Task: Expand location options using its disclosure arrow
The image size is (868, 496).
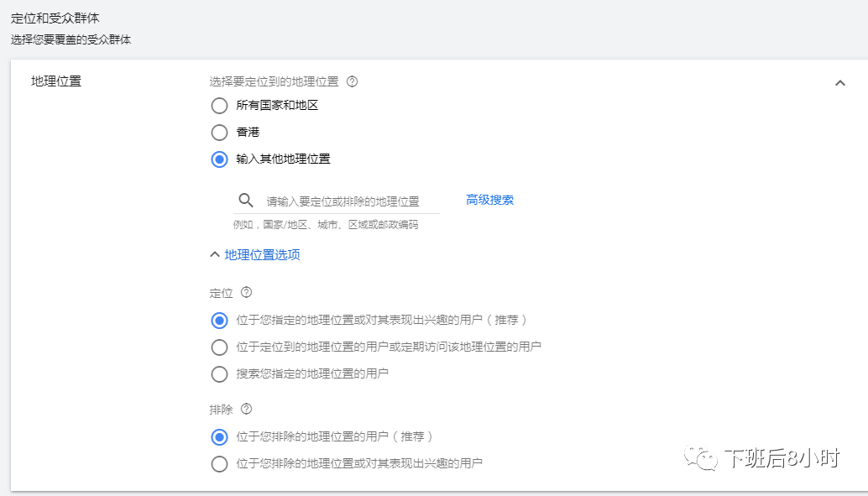Action: pyautogui.click(x=217, y=254)
